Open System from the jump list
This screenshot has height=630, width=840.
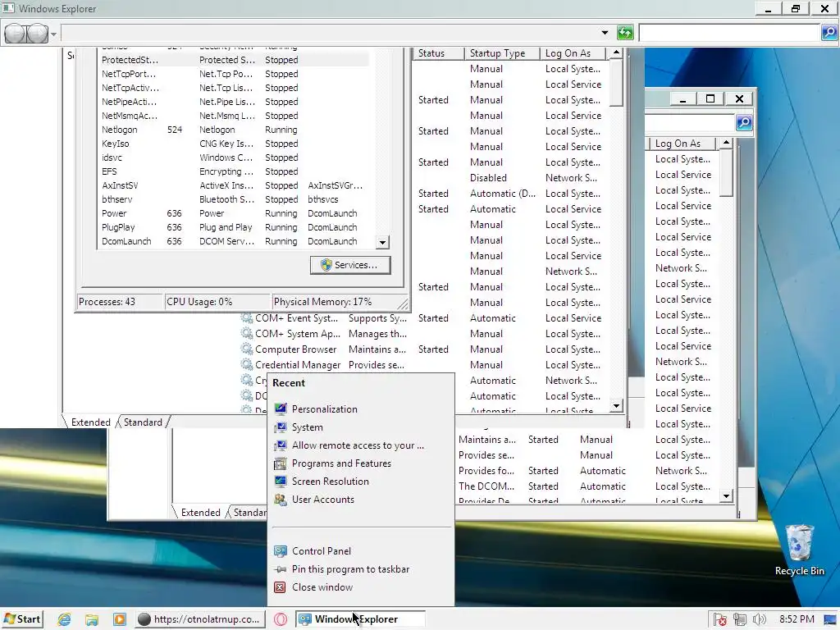(307, 427)
